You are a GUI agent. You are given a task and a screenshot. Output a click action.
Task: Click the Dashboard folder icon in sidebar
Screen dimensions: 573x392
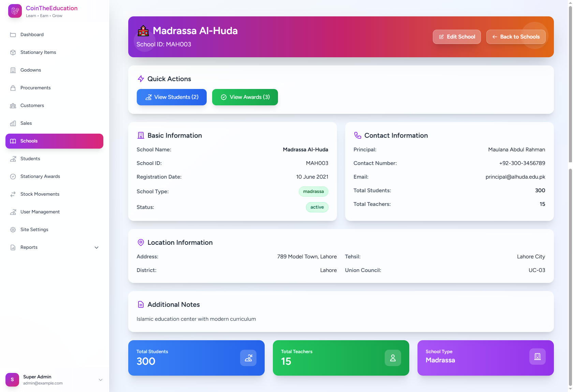point(13,35)
